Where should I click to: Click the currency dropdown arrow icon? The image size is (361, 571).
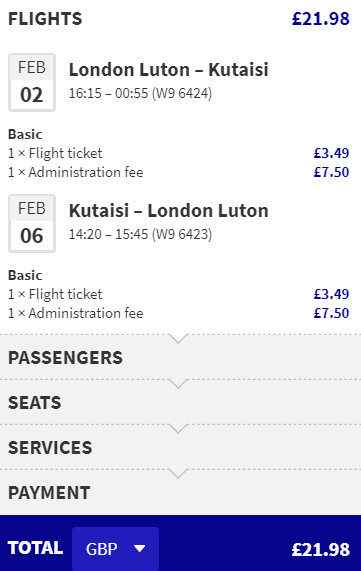(140, 548)
